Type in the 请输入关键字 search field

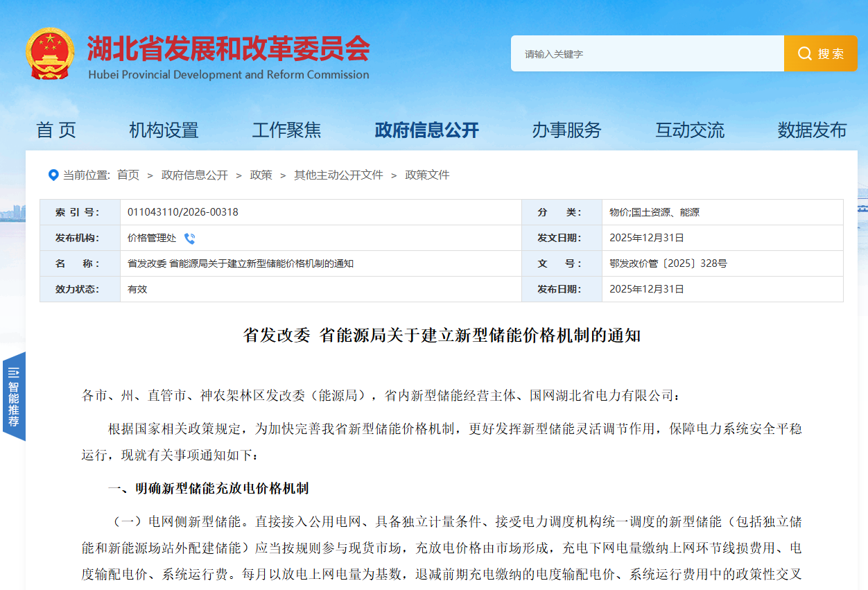[646, 54]
